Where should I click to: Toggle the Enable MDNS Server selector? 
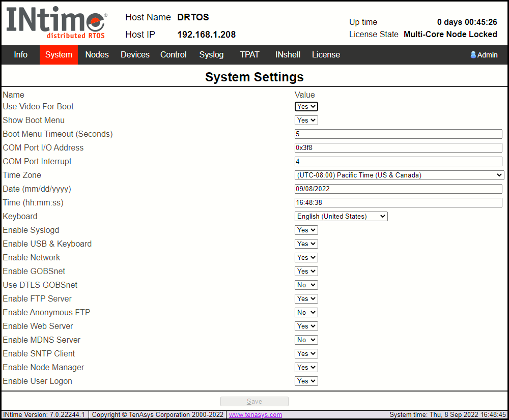(306, 340)
